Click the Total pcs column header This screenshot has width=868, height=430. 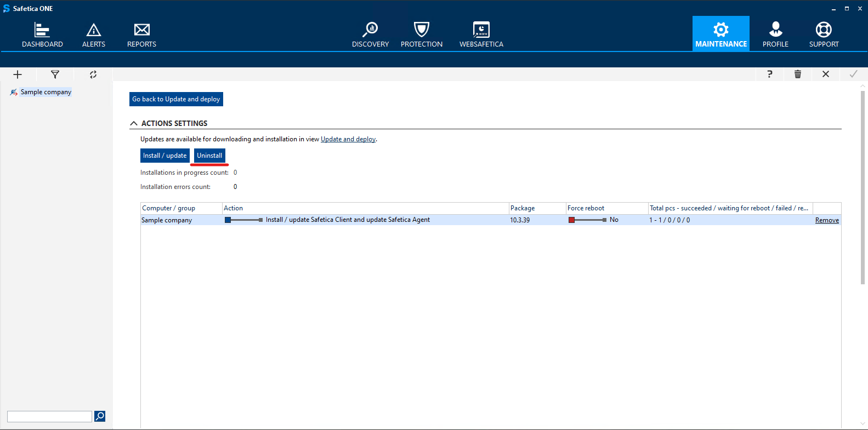coord(730,208)
